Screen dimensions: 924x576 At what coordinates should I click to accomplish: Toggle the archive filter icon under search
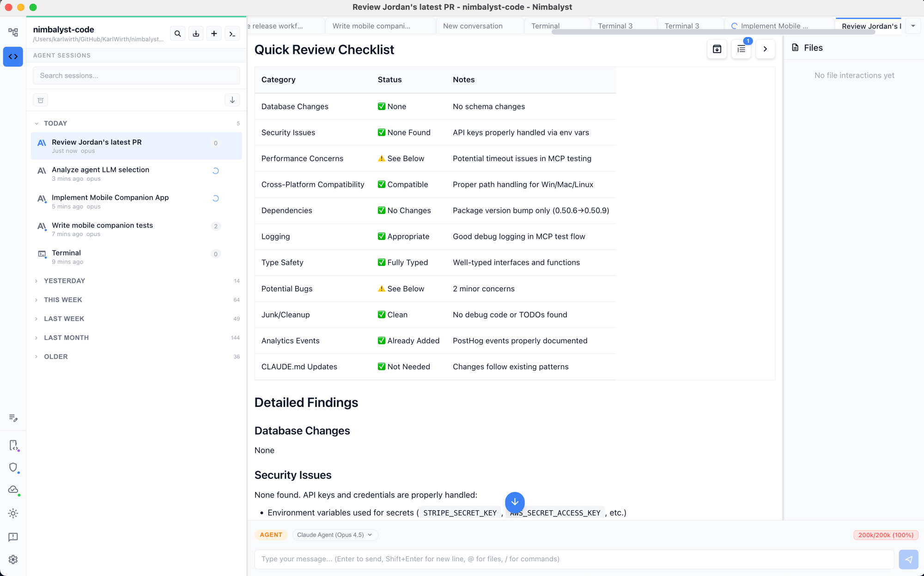point(41,100)
